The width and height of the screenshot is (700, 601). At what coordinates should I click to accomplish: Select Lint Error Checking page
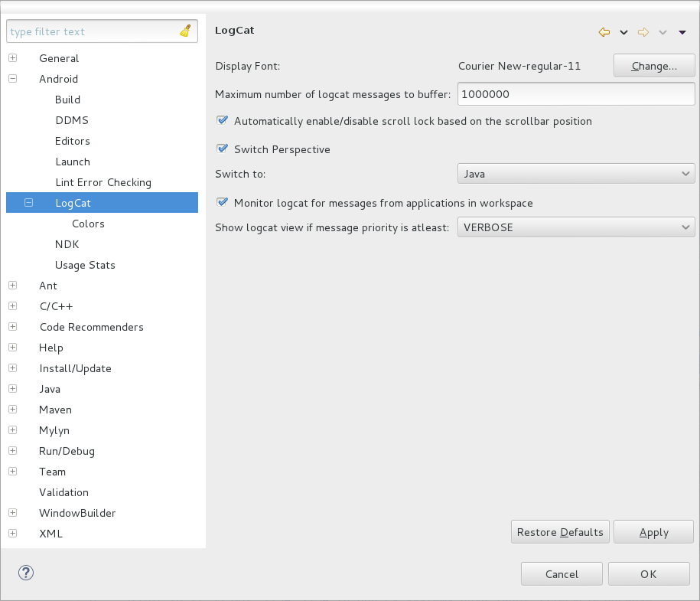coord(103,182)
